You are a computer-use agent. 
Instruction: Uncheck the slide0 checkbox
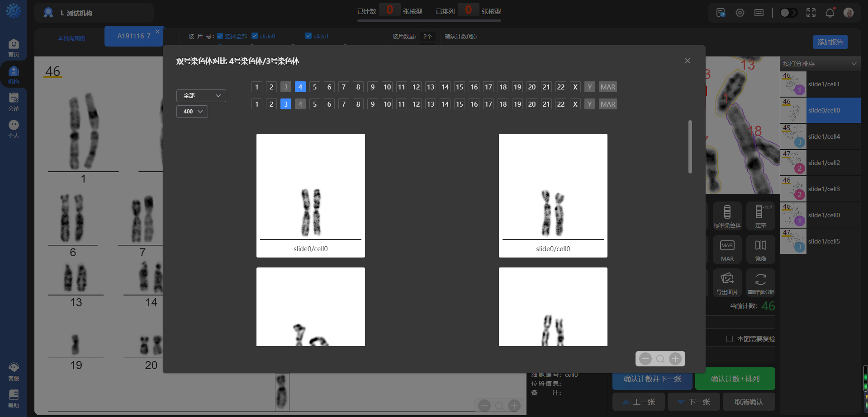coord(255,36)
